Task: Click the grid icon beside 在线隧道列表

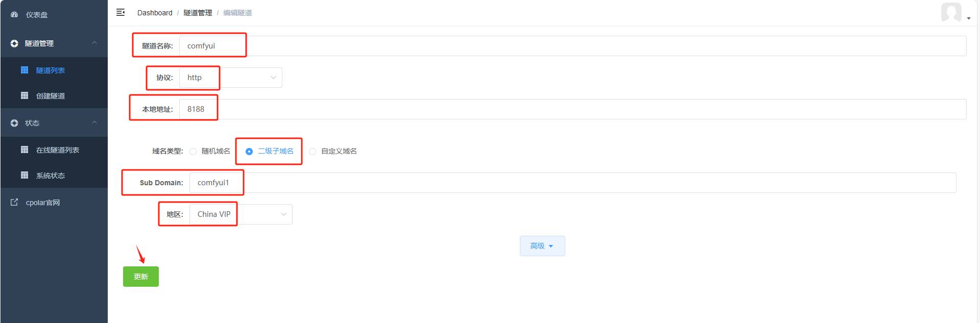Action: point(25,150)
